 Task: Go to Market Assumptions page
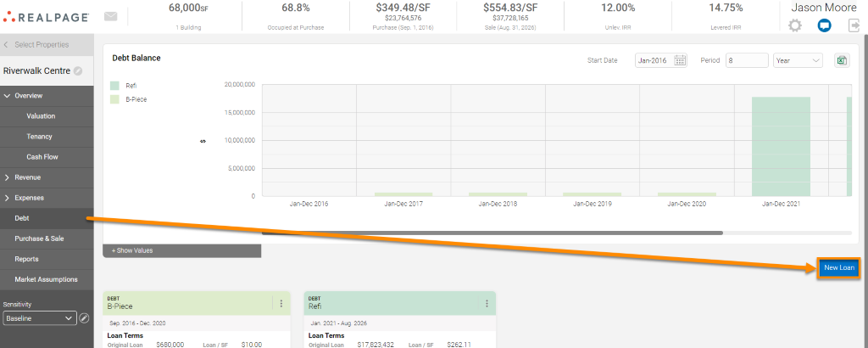click(47, 279)
